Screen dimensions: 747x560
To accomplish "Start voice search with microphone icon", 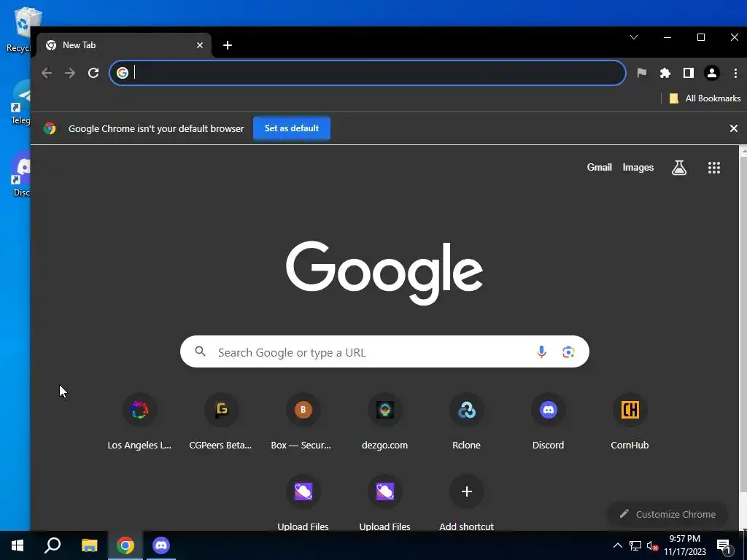I will tap(541, 352).
